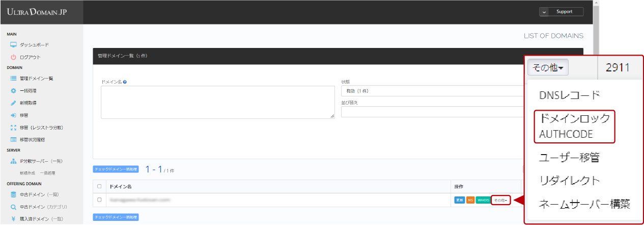This screenshot has width=644, height=225.
Task: Click inside the ドメイン名 text area
Action: tap(217, 102)
